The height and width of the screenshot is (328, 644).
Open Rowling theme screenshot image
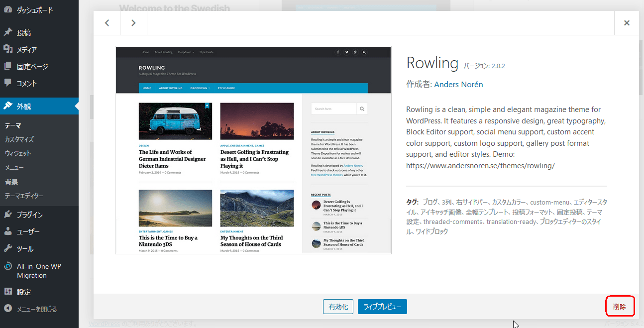253,150
